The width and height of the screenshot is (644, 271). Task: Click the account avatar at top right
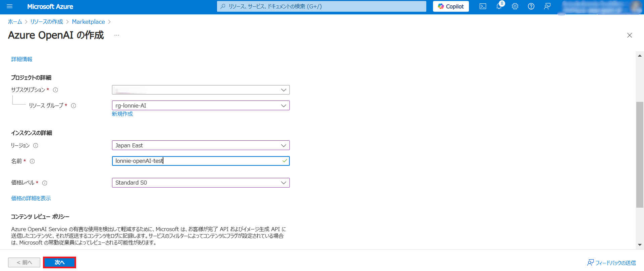tap(635, 7)
